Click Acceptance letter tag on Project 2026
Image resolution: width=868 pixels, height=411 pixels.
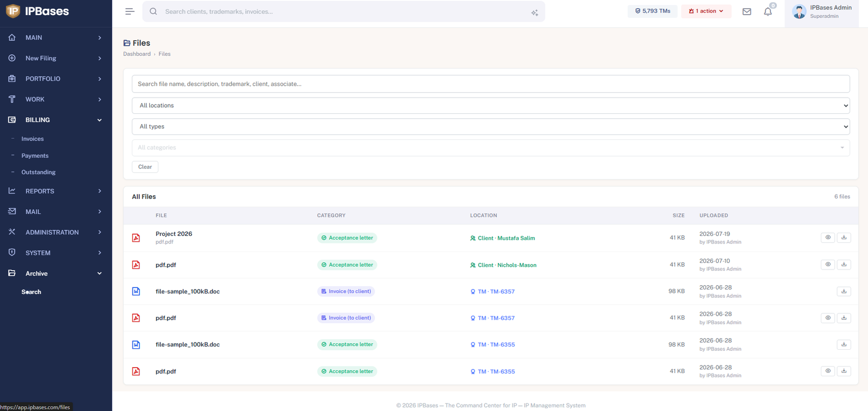pyautogui.click(x=347, y=238)
